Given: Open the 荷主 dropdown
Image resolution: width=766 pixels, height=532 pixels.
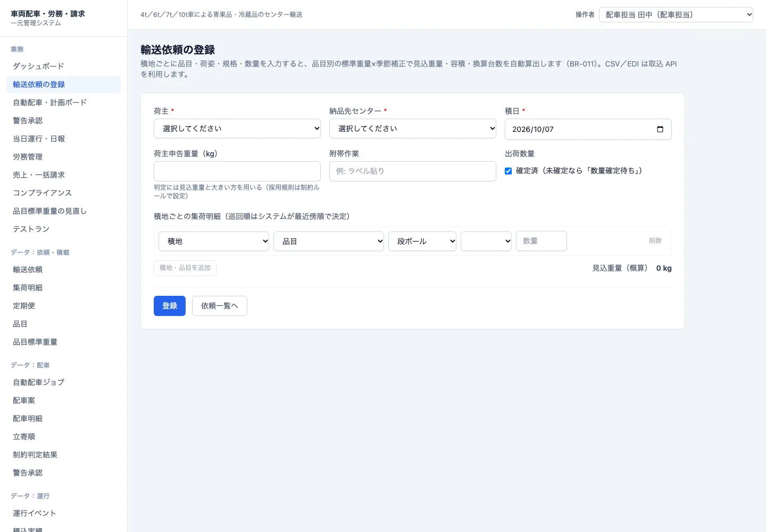Looking at the screenshot, I should (x=237, y=129).
